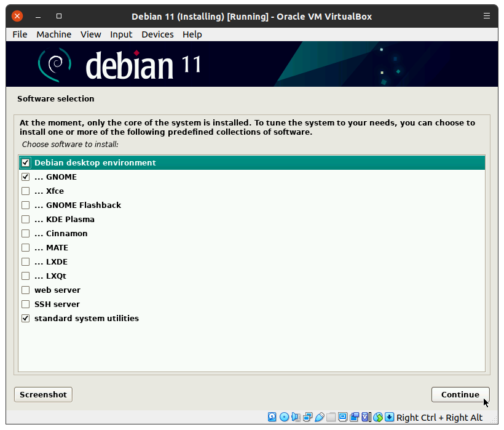Open the Devices menu
The width and height of the screenshot is (504, 430).
click(157, 34)
